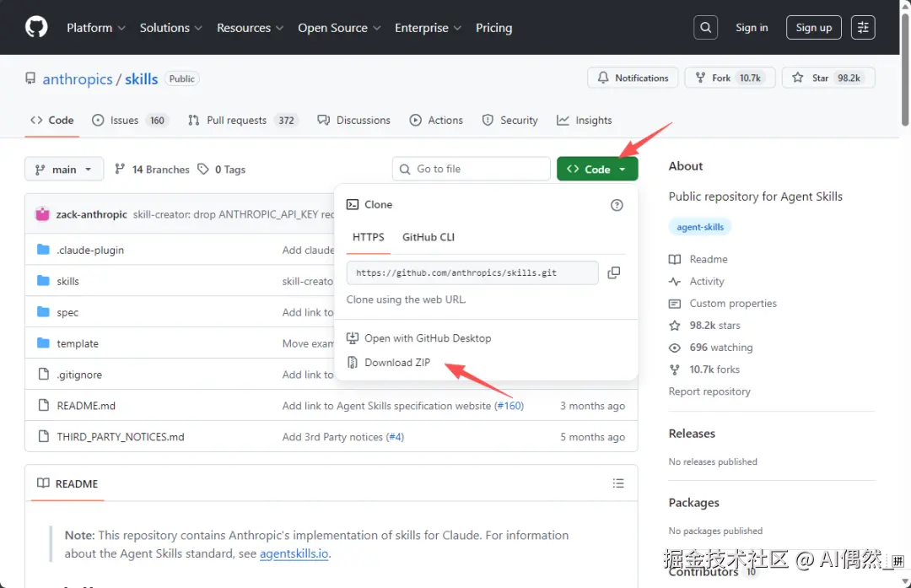Image resolution: width=911 pixels, height=588 pixels.
Task: Click the spec folder icon
Action: (x=43, y=312)
